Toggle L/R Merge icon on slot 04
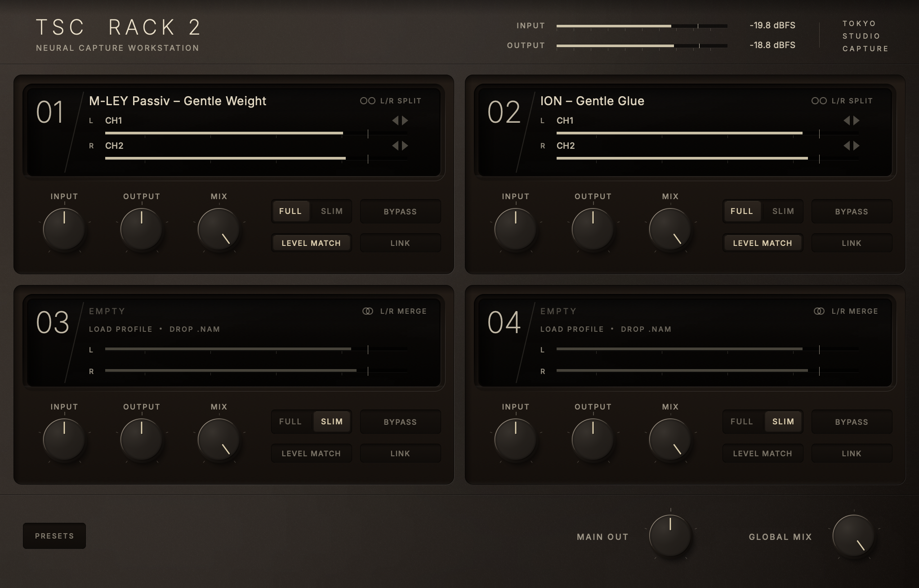 [x=819, y=311]
